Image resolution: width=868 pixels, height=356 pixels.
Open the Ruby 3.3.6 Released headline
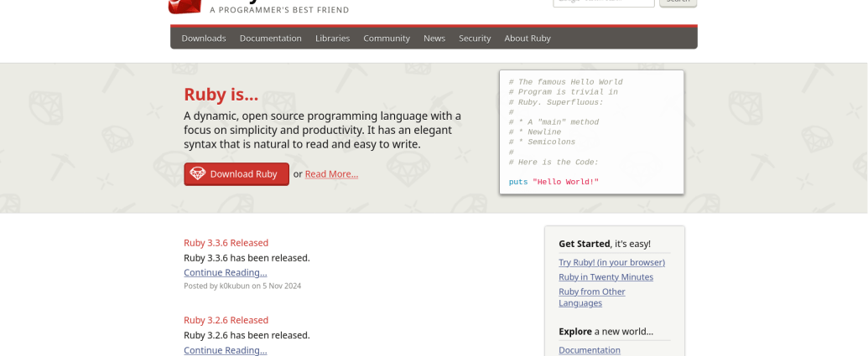pyautogui.click(x=226, y=243)
